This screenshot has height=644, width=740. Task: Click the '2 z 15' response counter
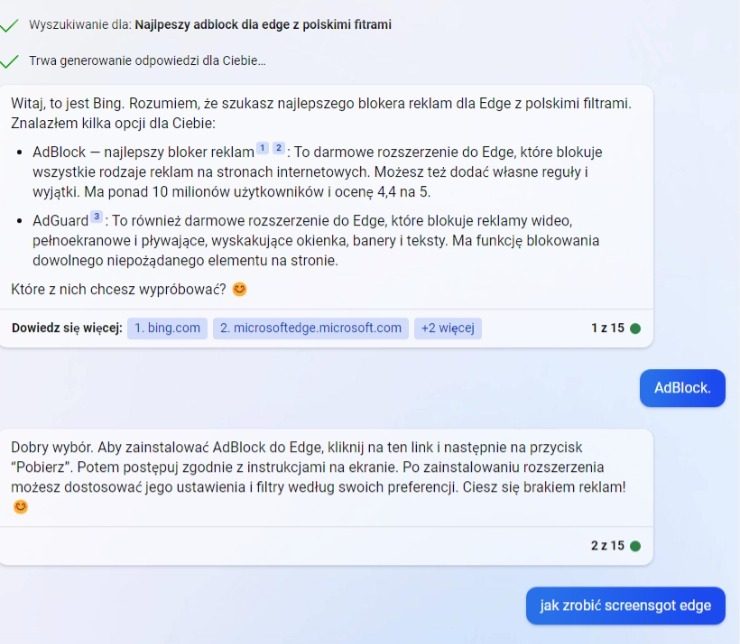click(x=607, y=545)
